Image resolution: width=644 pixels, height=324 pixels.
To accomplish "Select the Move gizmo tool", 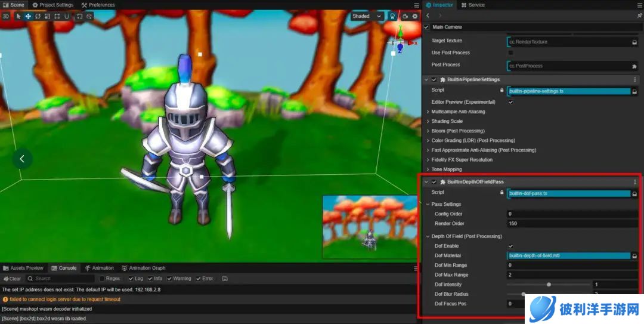I will [28, 17].
